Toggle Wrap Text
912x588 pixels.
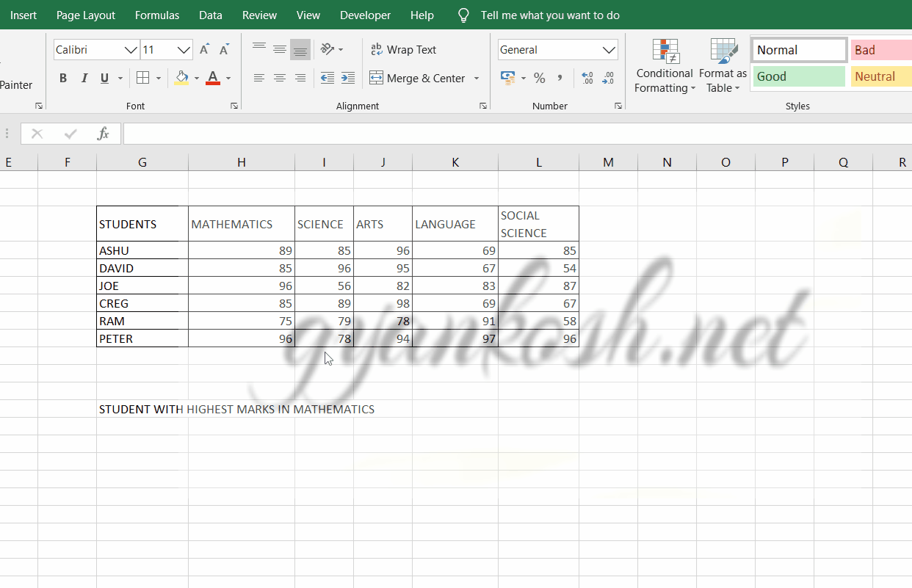(404, 49)
